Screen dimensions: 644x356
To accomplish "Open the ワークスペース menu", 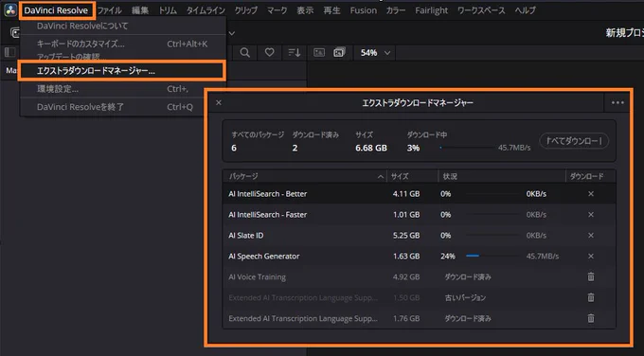I will 481,10.
